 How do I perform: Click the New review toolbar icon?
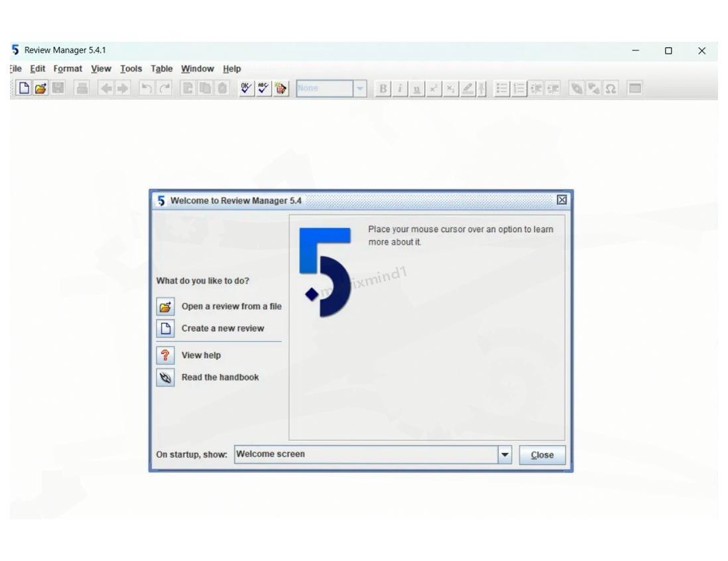click(x=24, y=88)
